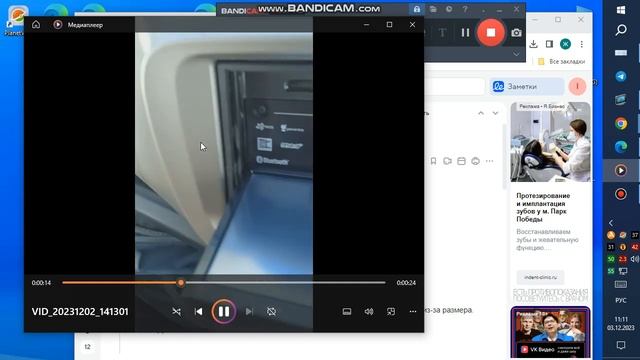Click the Bandicam lock icon
Viewport: 640px width, 360px height.
[417, 9]
